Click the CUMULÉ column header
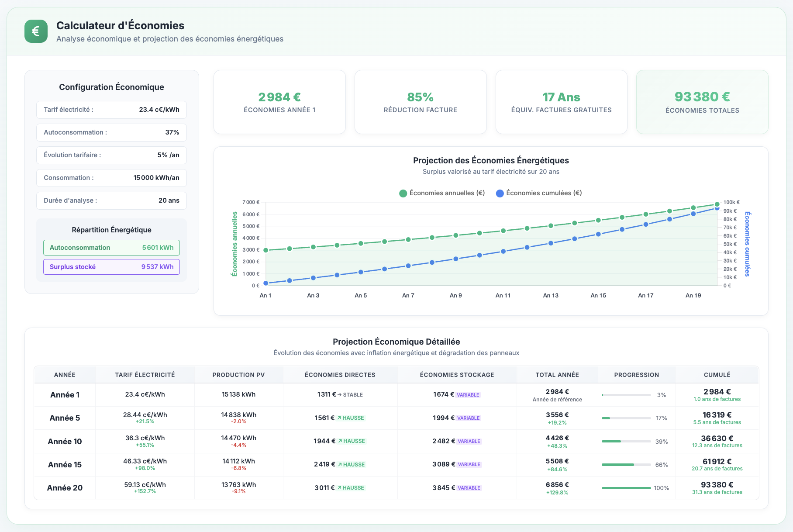The image size is (793, 532). click(717, 375)
